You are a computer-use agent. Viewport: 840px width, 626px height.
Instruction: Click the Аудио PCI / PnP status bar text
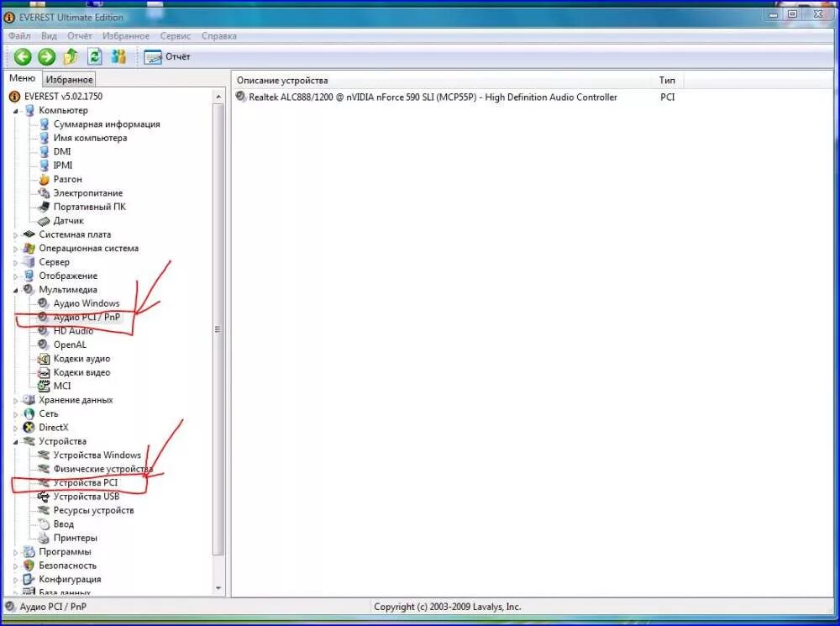tap(53, 607)
